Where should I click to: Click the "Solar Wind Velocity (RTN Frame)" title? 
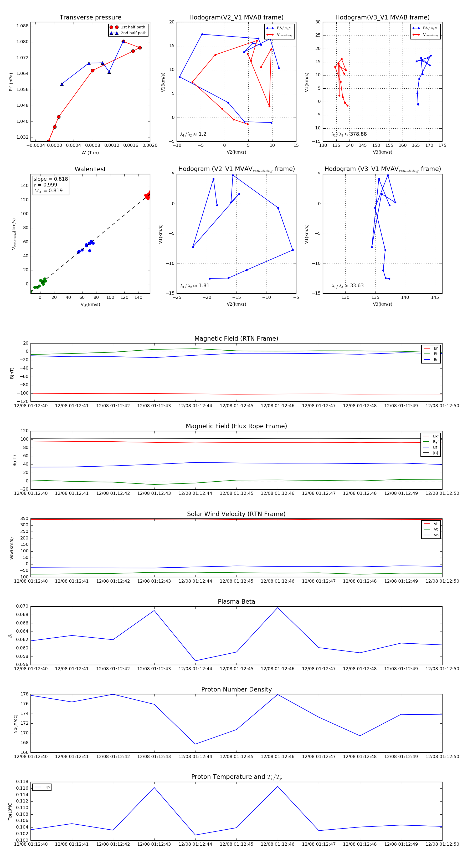click(236, 514)
